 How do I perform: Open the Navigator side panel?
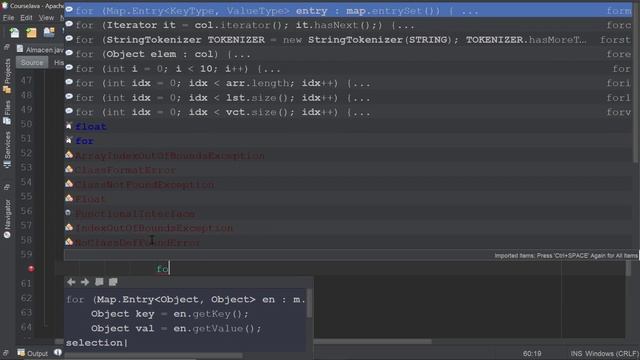(7, 218)
